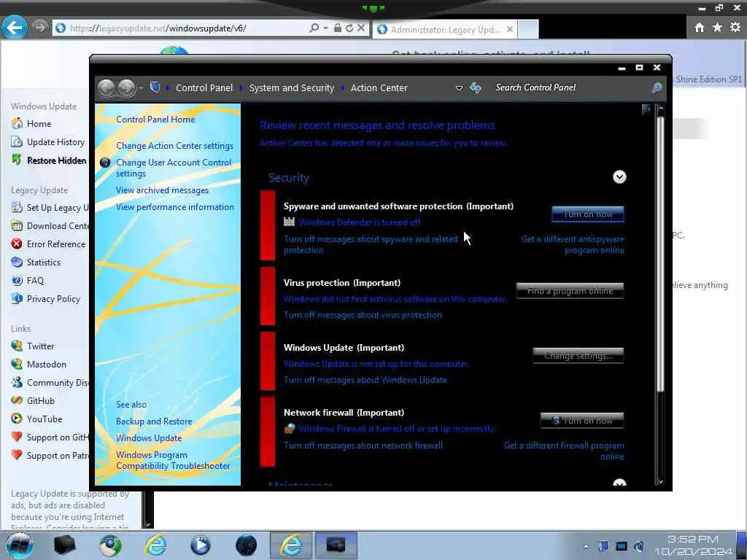Screen dimensions: 747x560
Task: Click the refresh icon in address bar
Action: 349,28
